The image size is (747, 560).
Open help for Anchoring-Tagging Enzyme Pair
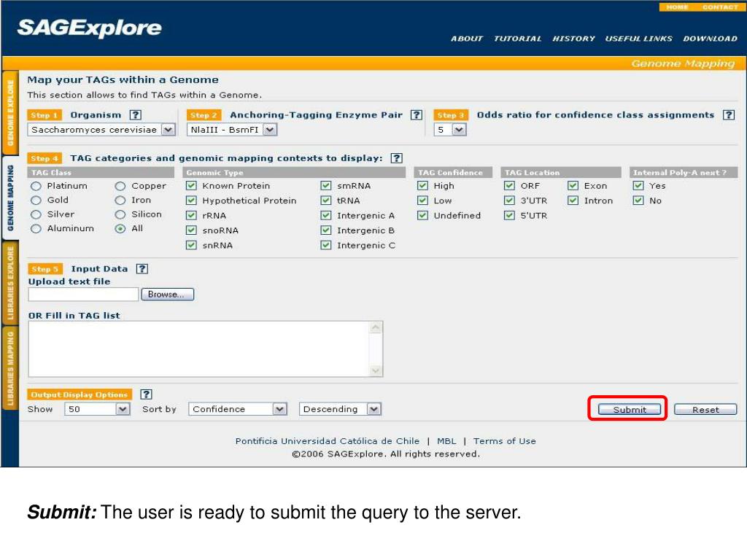click(416, 115)
